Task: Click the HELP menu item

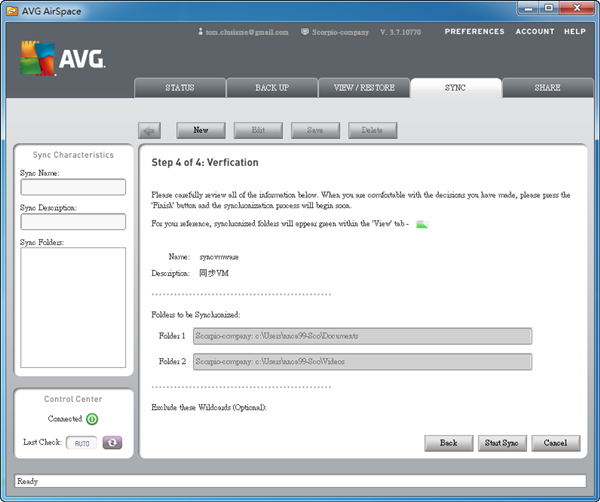Action: (575, 31)
